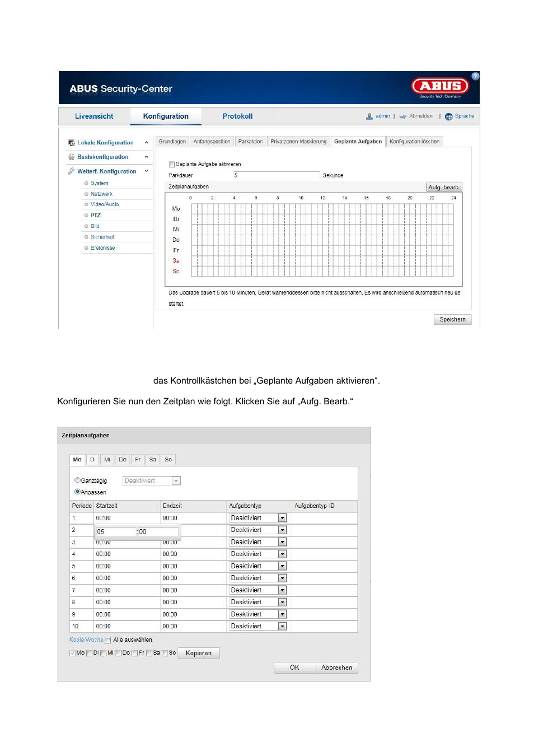Collapse Basiskonfiguration section chevron
This screenshot has width=534, height=756.
147,157
